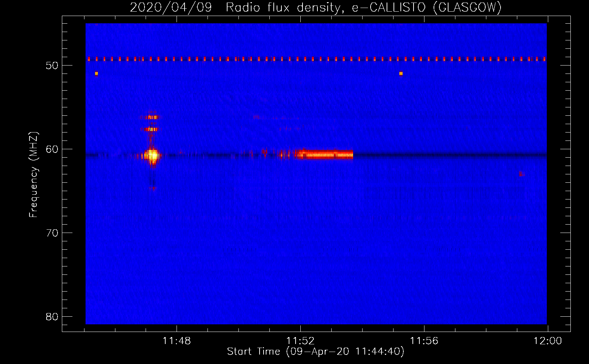Screen dimensions: 589x364
Task: Click the 80 MHz frequency tick label
Action: pos(52,317)
